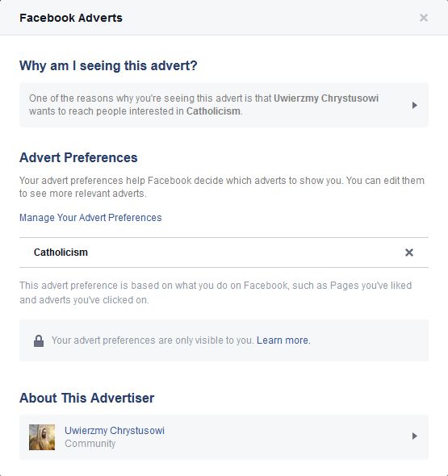Click the text explaining the preference basis
Screen dimensions: 448x476
click(x=216, y=293)
